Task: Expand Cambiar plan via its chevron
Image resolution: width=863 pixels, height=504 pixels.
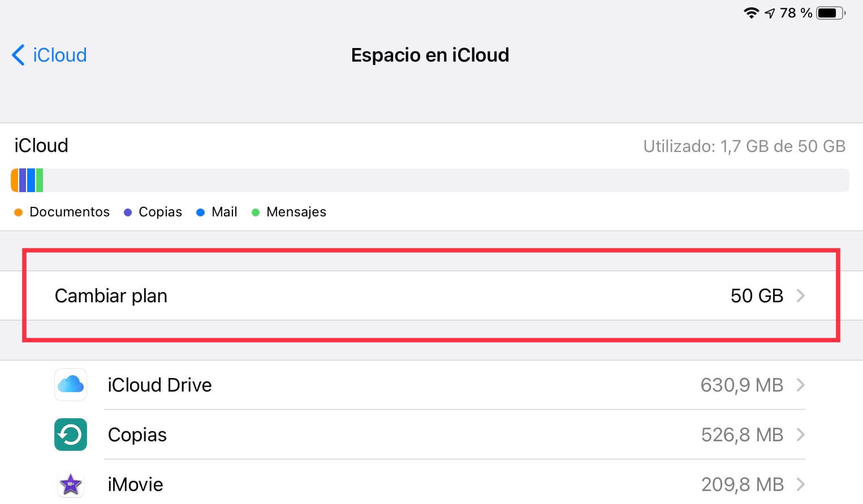Action: (800, 296)
